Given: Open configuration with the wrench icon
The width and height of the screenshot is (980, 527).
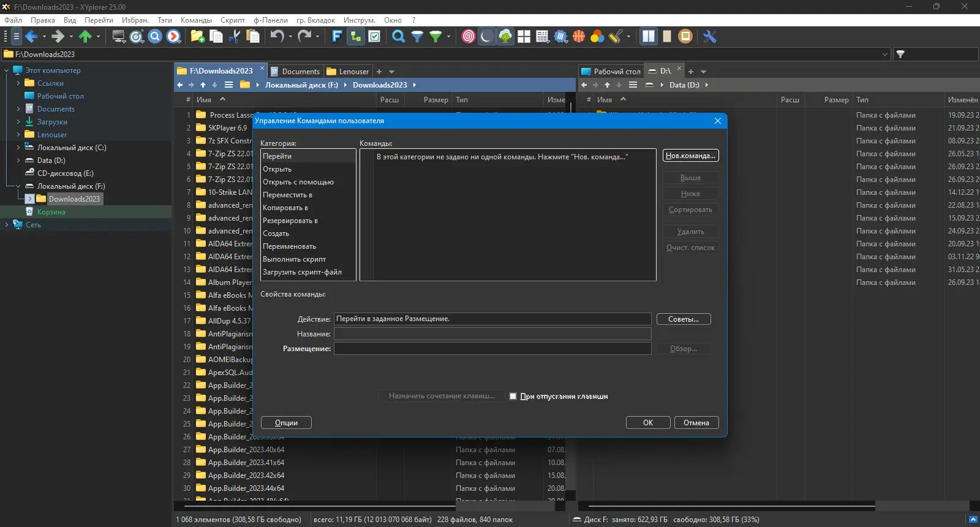Looking at the screenshot, I should coord(710,37).
